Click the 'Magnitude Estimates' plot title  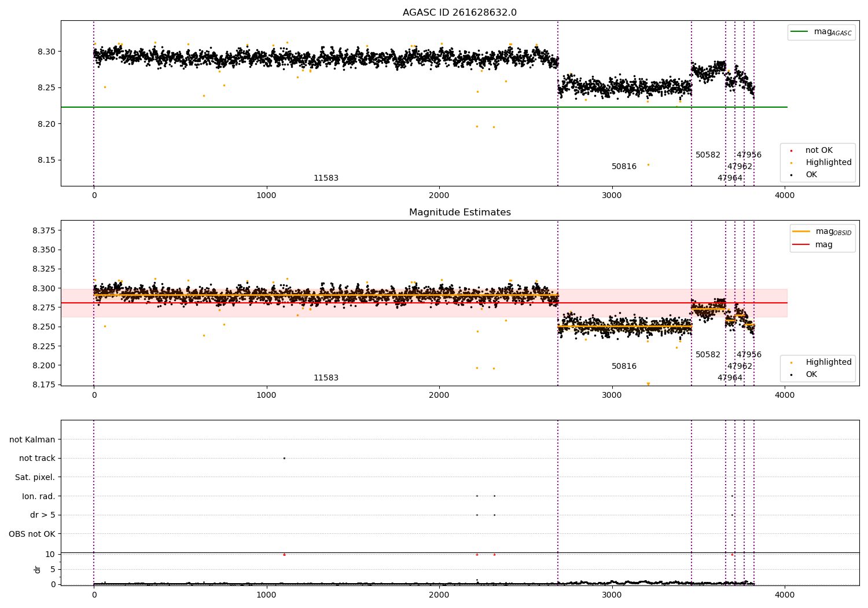coord(459,213)
